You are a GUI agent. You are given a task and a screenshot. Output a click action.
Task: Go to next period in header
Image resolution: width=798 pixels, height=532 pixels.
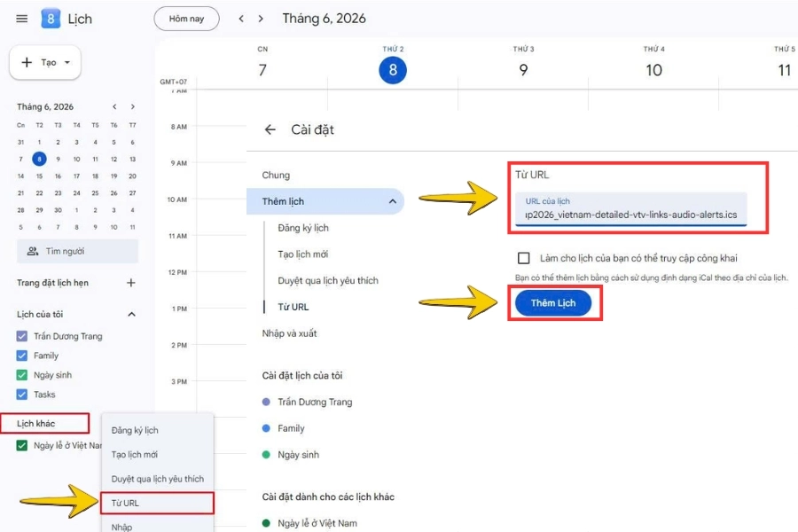tap(261, 19)
